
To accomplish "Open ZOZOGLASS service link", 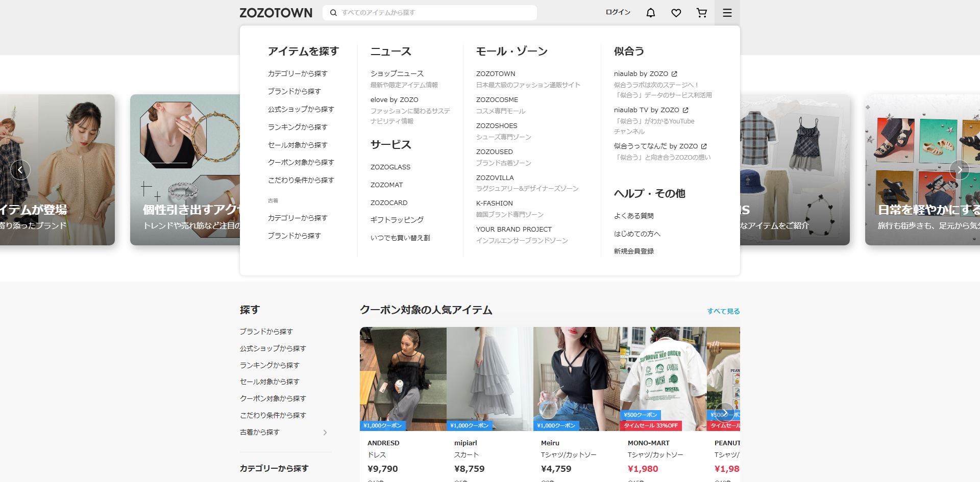I will point(390,167).
